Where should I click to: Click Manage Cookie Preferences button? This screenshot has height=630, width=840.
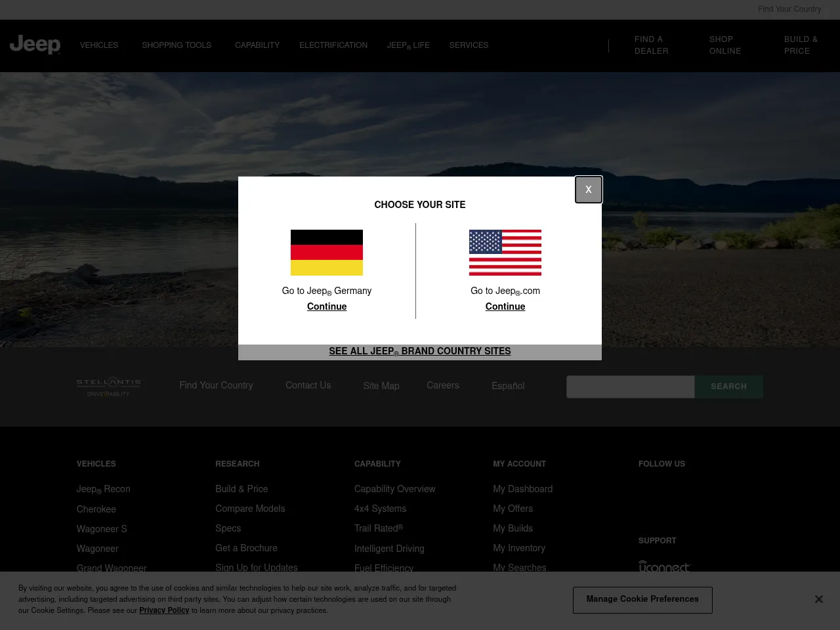tap(642, 600)
